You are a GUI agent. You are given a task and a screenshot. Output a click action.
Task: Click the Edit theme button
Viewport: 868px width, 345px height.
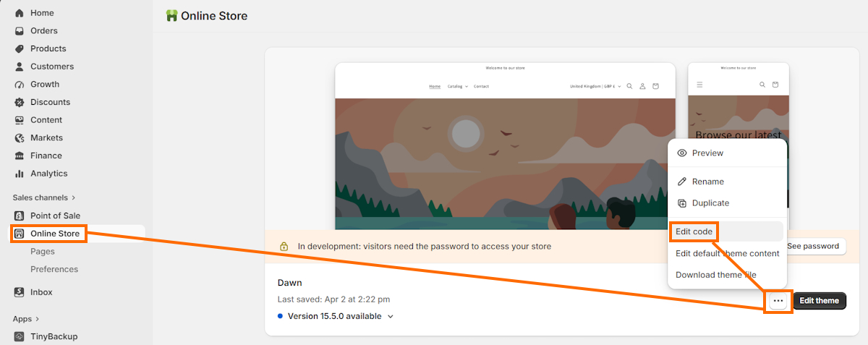point(820,301)
